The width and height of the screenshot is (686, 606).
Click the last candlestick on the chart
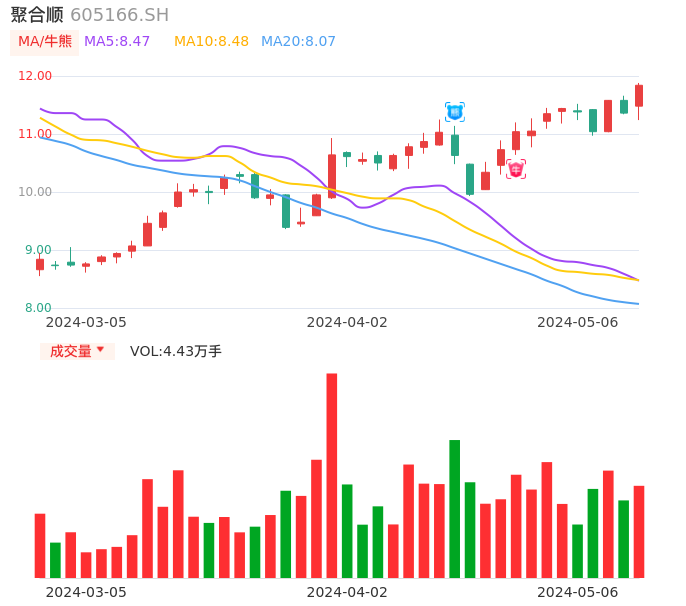(x=639, y=96)
